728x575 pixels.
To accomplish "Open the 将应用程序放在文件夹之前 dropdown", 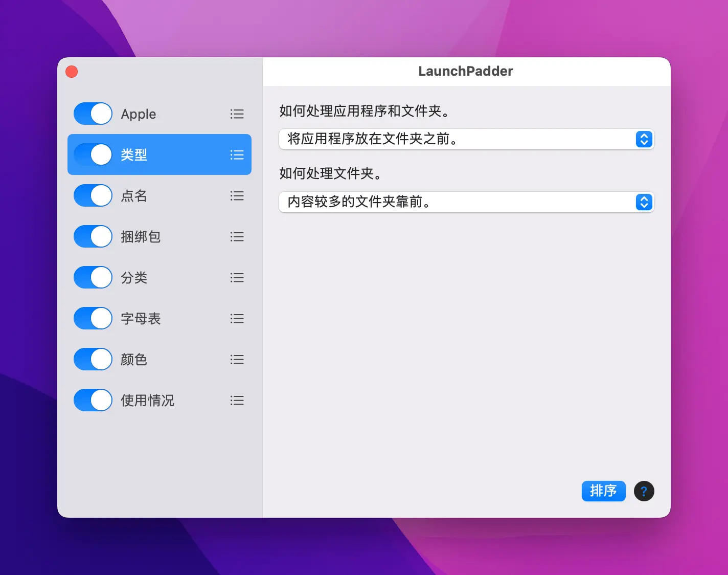I will pos(467,139).
